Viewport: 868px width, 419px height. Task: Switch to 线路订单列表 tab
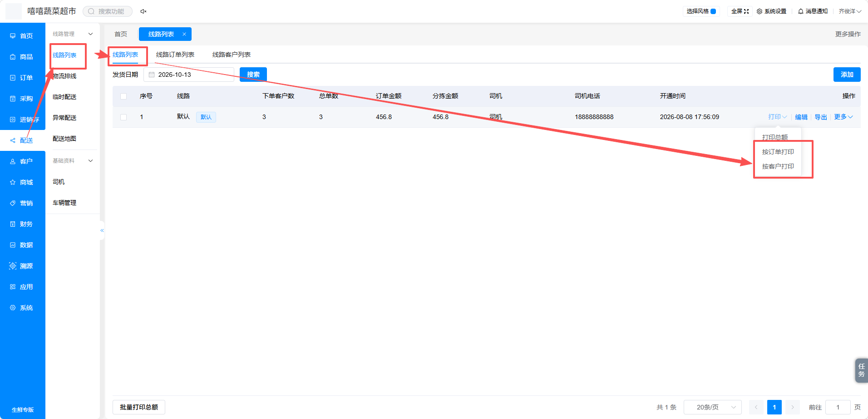[x=175, y=55]
